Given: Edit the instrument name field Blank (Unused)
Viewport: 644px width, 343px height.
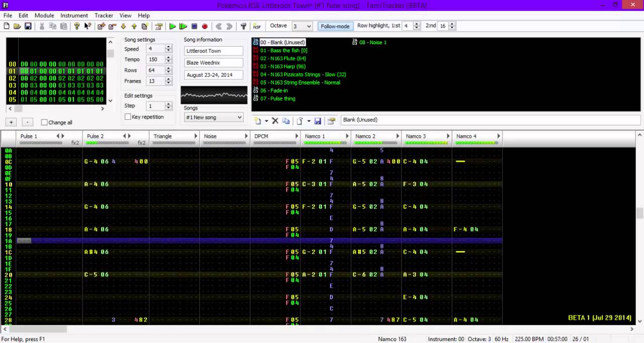Looking at the screenshot, I should (x=490, y=120).
